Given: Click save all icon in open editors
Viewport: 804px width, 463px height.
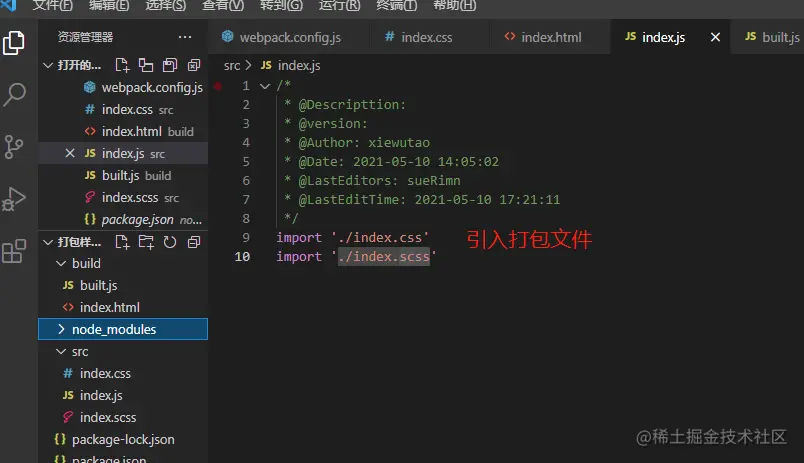Looking at the screenshot, I should click(x=170, y=65).
